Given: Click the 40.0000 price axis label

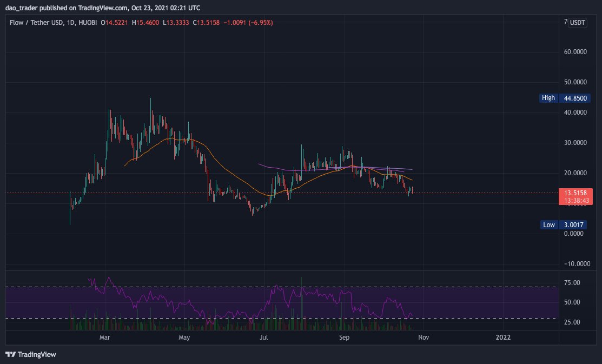Looking at the screenshot, I should tap(575, 112).
